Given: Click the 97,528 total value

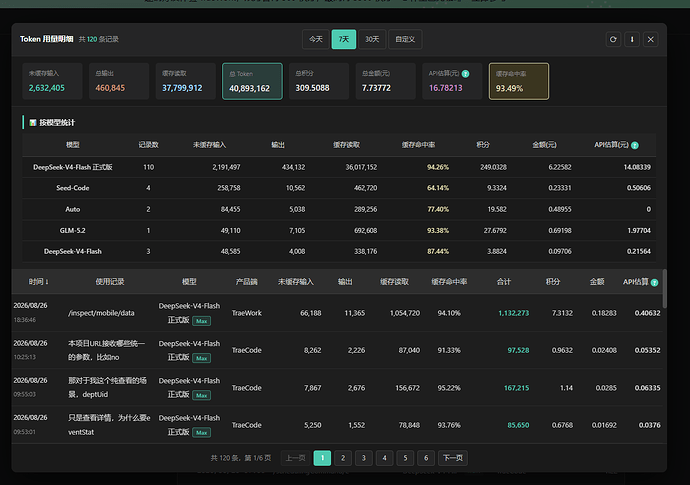Looking at the screenshot, I should pos(518,350).
